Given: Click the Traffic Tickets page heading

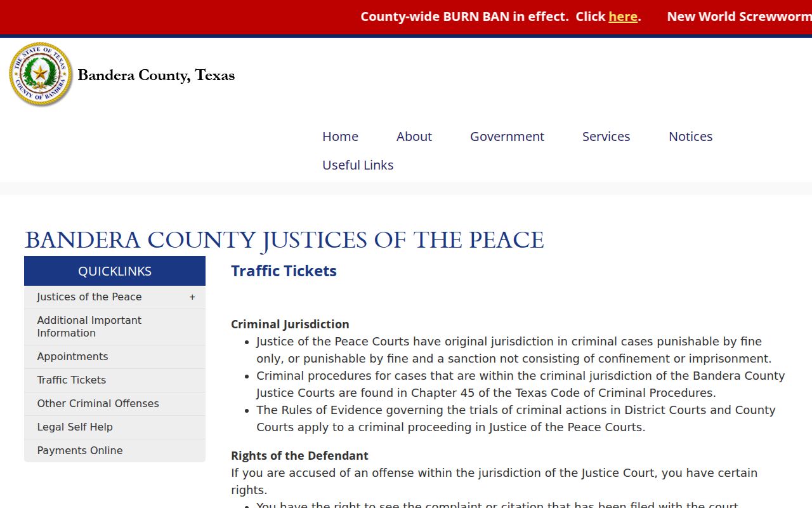Looking at the screenshot, I should tap(284, 271).
